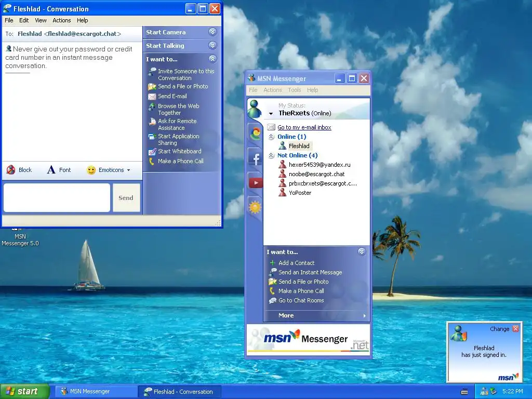Expand the Start Talking panel
Screen dimensions: 532x399
click(212, 46)
